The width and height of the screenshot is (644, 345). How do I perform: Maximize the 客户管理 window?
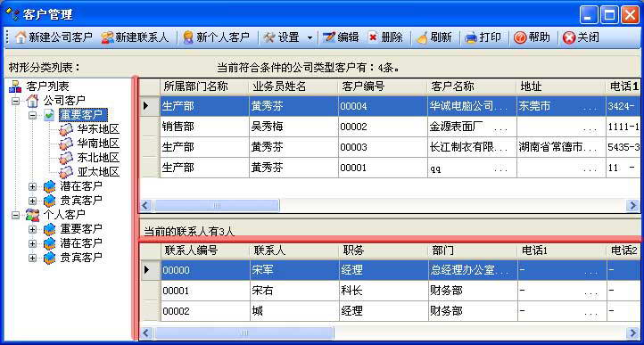pos(609,15)
